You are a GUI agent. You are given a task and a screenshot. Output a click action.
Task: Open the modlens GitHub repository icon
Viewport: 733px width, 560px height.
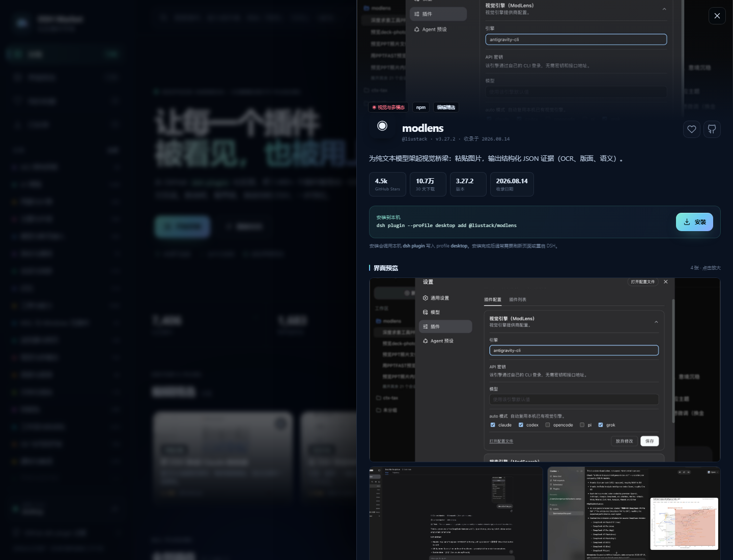click(x=712, y=129)
